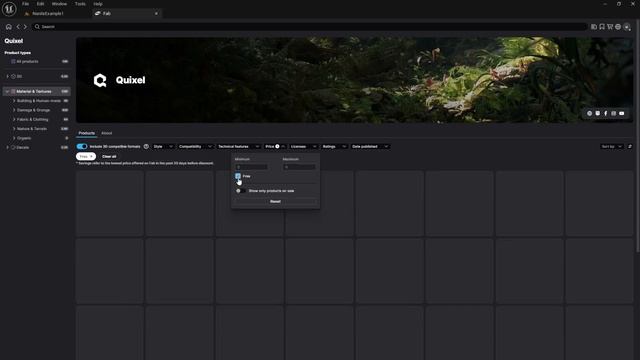The image size is (640, 360).
Task: Open the Tools menu
Action: (80, 4)
